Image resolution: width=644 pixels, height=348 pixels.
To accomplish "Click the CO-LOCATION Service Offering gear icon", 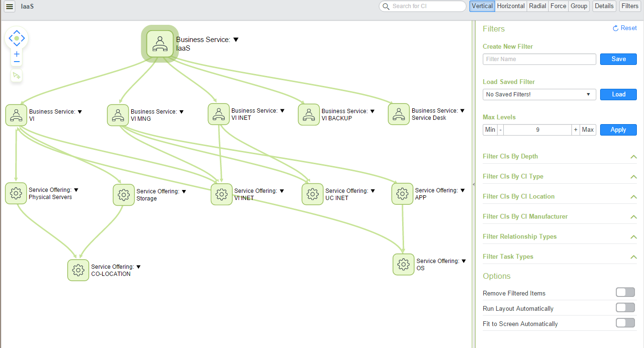I will [x=78, y=270].
